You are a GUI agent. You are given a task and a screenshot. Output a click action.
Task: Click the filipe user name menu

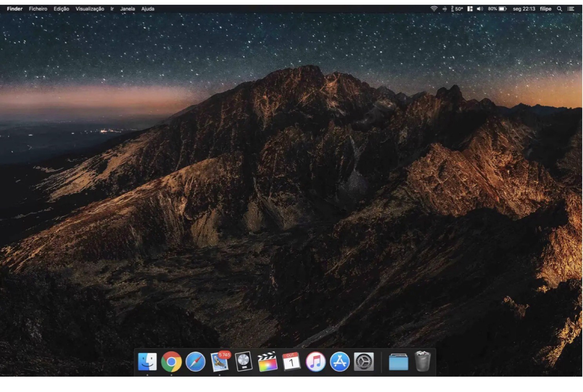pyautogui.click(x=545, y=9)
